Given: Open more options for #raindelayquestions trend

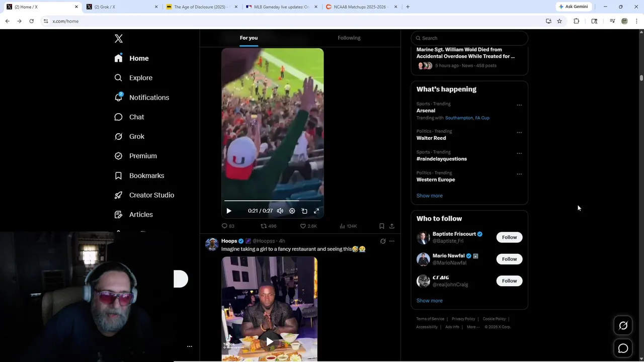Looking at the screenshot, I should click(x=519, y=153).
